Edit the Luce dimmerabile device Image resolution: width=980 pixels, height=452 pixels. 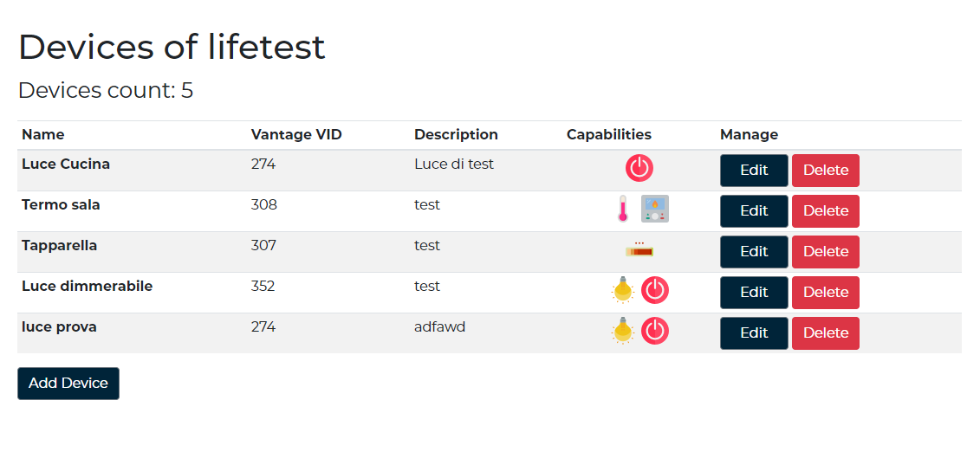pos(754,293)
